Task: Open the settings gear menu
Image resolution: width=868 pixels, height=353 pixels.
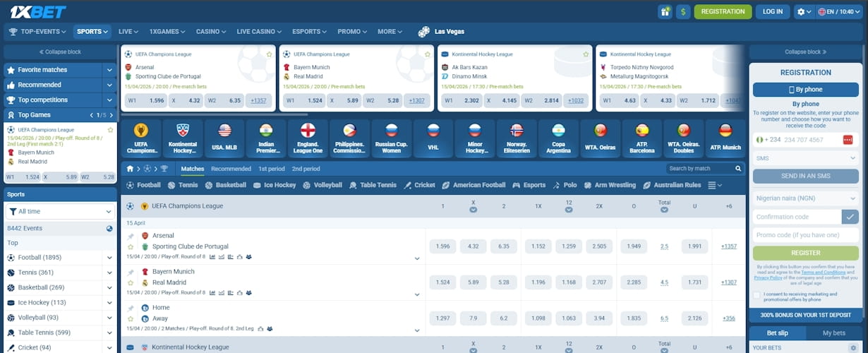Action: click(x=803, y=11)
